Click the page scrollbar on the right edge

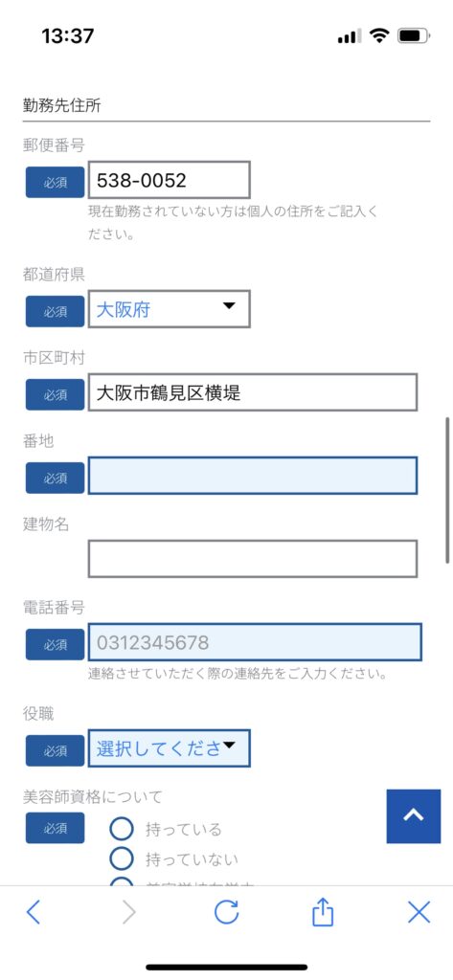coord(447,491)
